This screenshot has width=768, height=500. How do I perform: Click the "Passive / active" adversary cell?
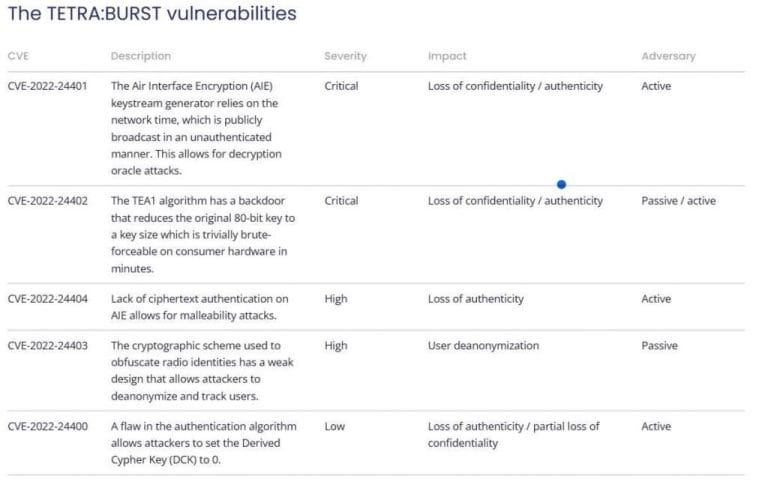pyautogui.click(x=678, y=201)
